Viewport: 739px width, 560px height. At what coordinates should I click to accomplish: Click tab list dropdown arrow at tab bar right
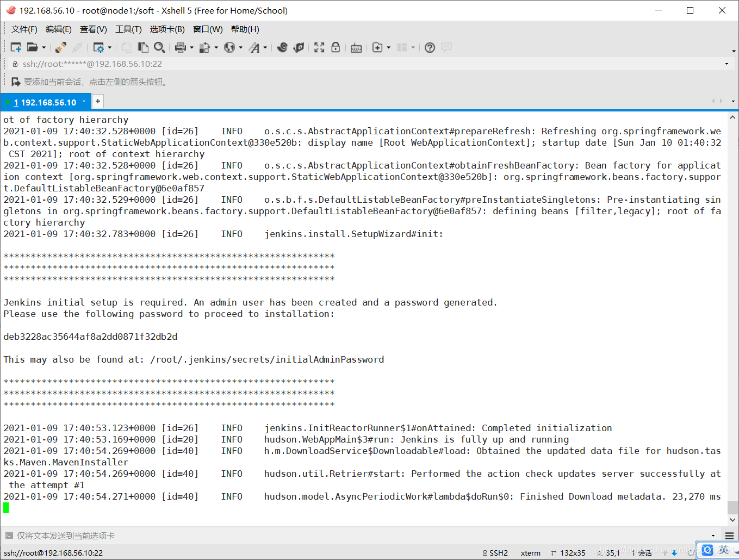click(733, 101)
